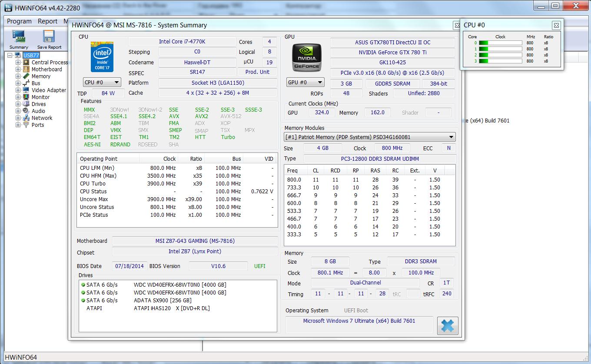Close the CPU #0 clock popup window
591x364 pixels.
(556, 25)
